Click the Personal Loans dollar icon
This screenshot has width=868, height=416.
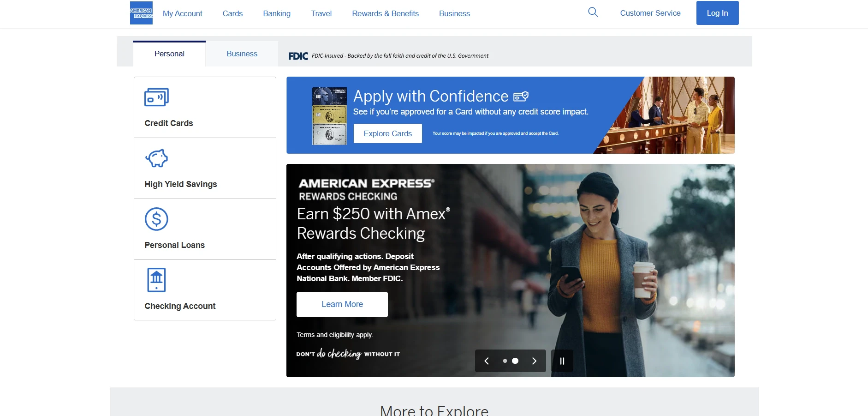click(x=156, y=219)
